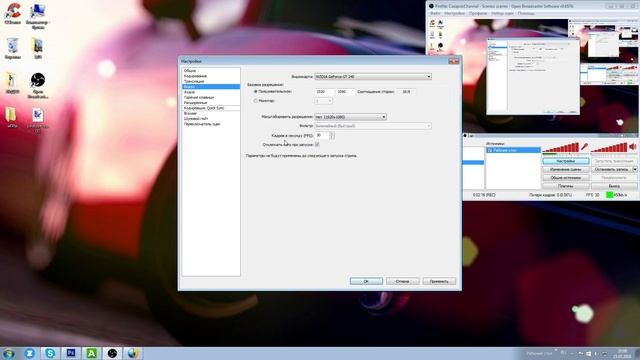The image size is (640, 360).
Task: Open the monitor number dropdown
Action: click(324, 101)
